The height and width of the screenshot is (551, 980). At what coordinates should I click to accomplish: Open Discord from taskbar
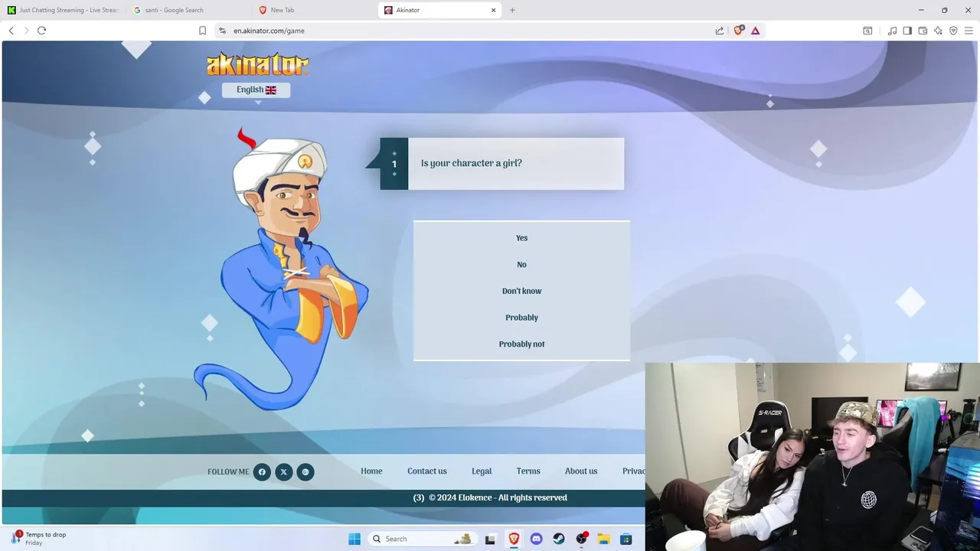click(x=536, y=539)
